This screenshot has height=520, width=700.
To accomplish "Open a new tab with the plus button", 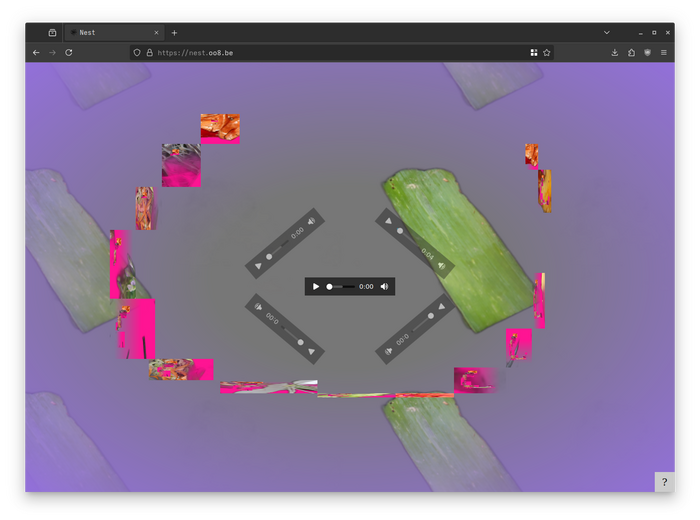I will [x=174, y=33].
